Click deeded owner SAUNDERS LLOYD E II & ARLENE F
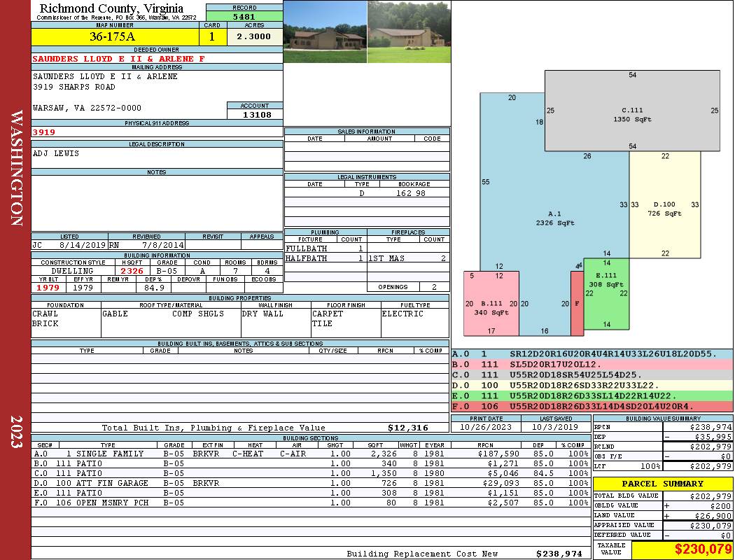Image resolution: width=735 pixels, height=560 pixels. click(118, 59)
